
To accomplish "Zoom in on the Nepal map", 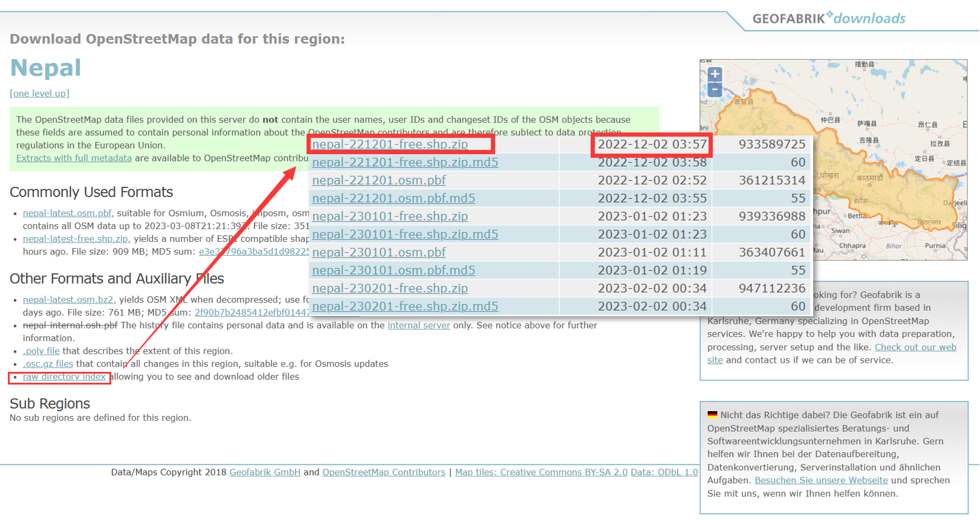I will 715,74.
